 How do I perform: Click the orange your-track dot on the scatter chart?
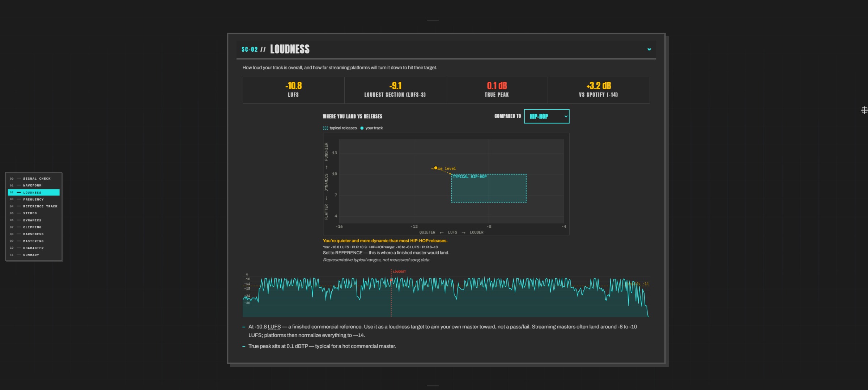[435, 168]
